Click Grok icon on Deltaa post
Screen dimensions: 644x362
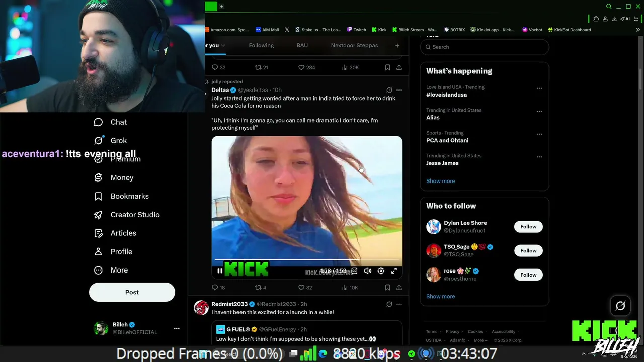tap(389, 90)
